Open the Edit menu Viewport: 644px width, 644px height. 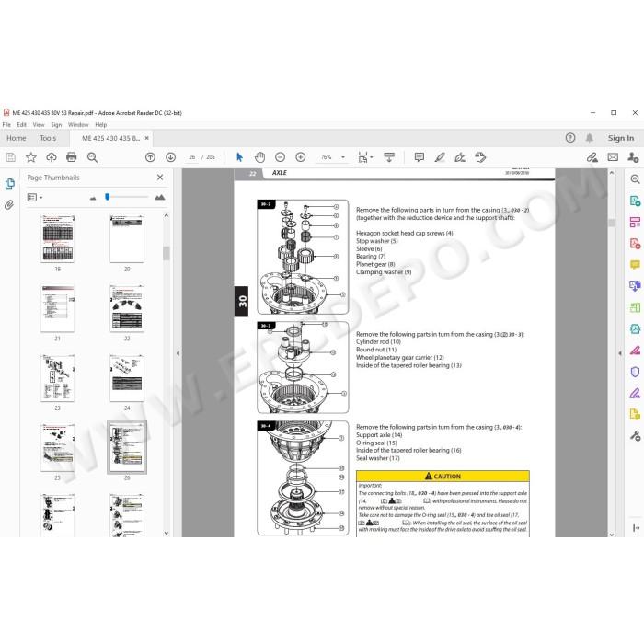tap(22, 125)
